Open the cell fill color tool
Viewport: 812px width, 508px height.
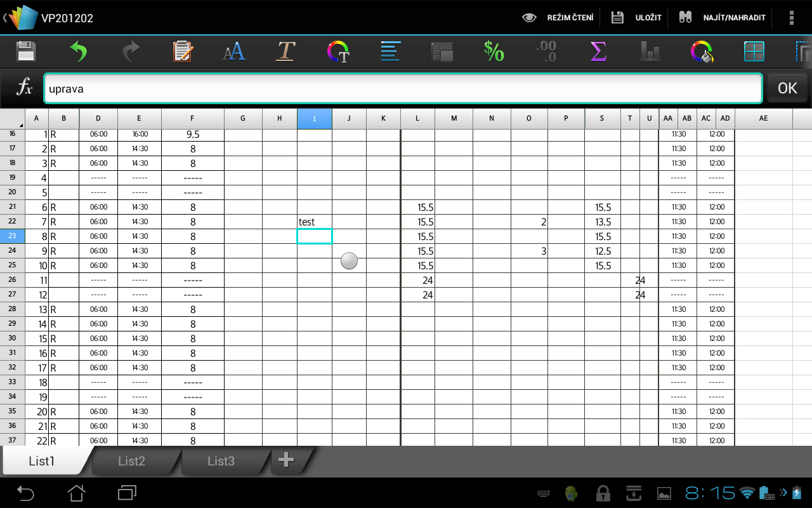point(702,51)
